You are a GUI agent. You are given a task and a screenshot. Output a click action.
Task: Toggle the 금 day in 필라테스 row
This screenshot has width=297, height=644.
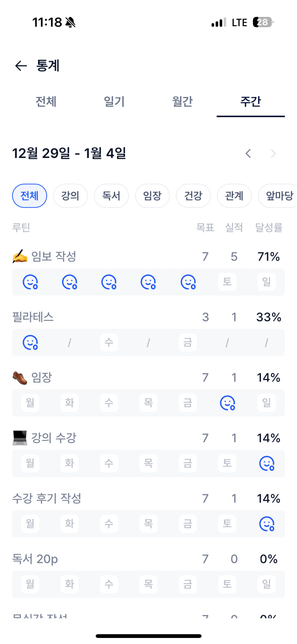point(188,343)
